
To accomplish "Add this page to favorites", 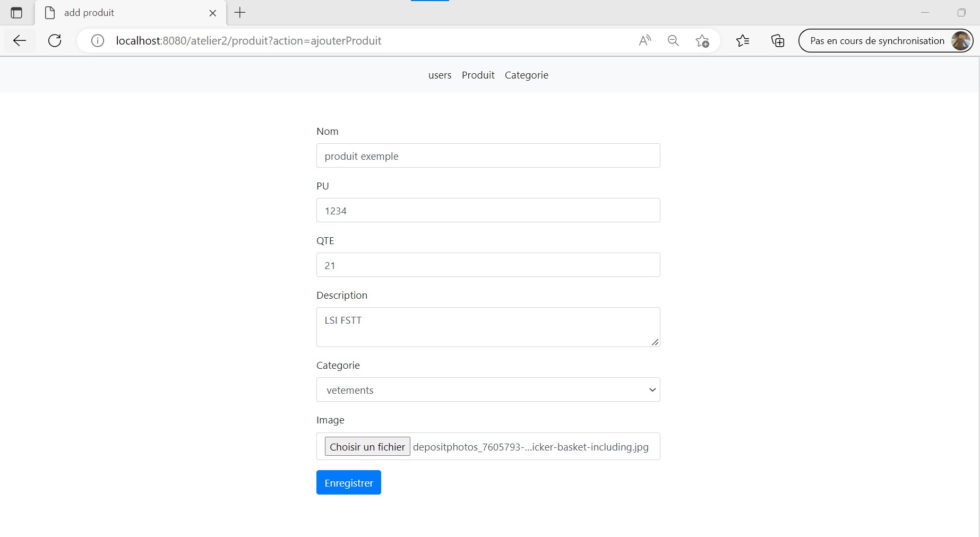I will click(702, 40).
